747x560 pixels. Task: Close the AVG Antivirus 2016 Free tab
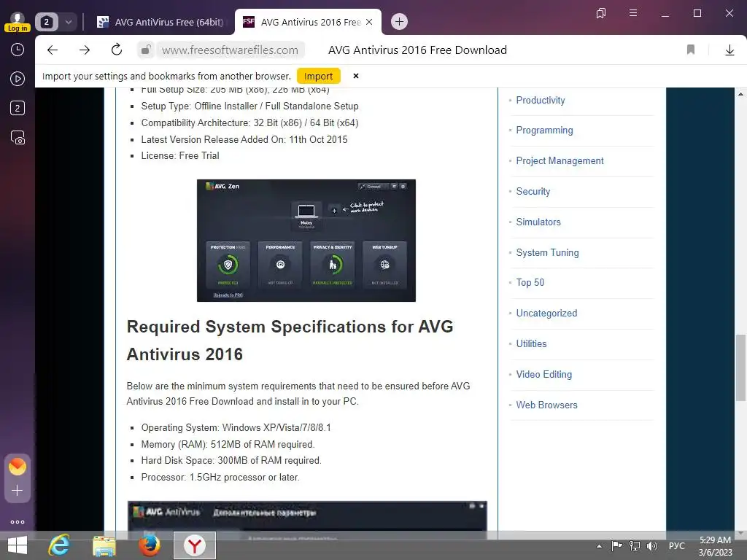pyautogui.click(x=369, y=22)
